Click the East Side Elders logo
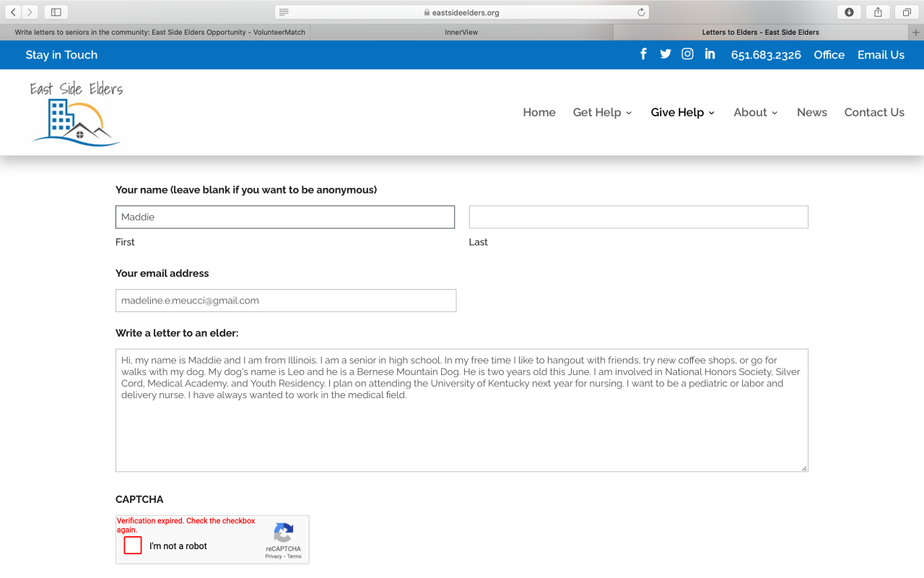The width and height of the screenshot is (924, 578). [78, 113]
